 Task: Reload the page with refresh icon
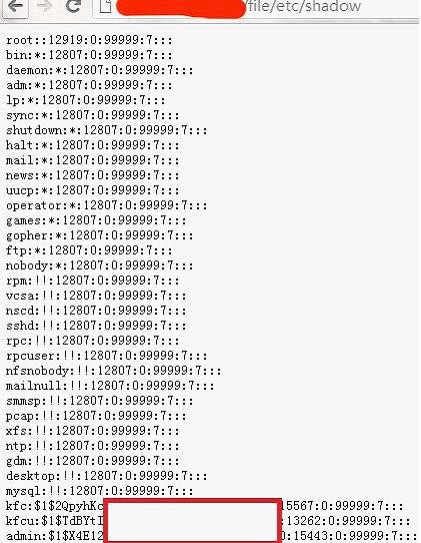(73, 6)
